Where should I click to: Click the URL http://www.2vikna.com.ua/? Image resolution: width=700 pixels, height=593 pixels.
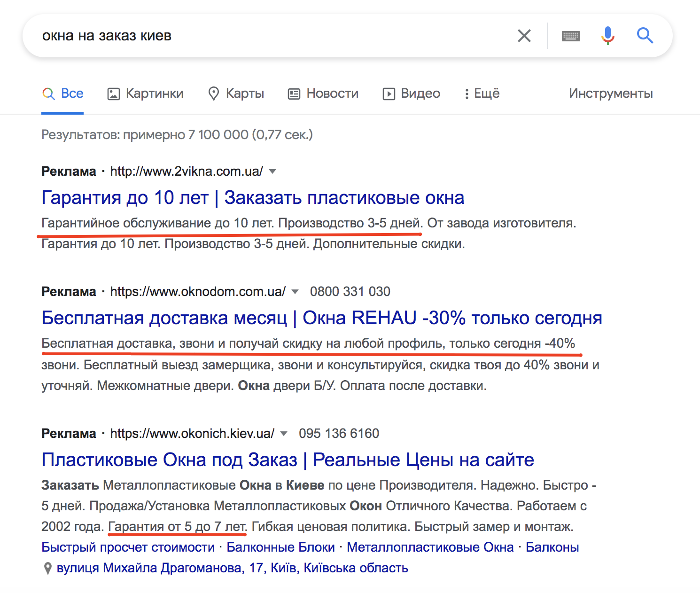coord(187,172)
